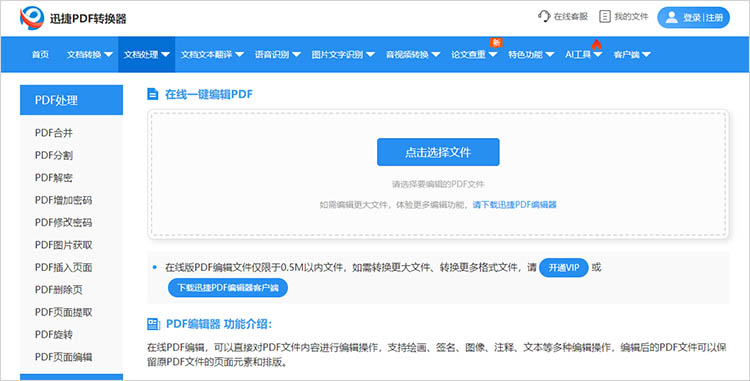Go to 首页 in the navigation bar

[40, 54]
